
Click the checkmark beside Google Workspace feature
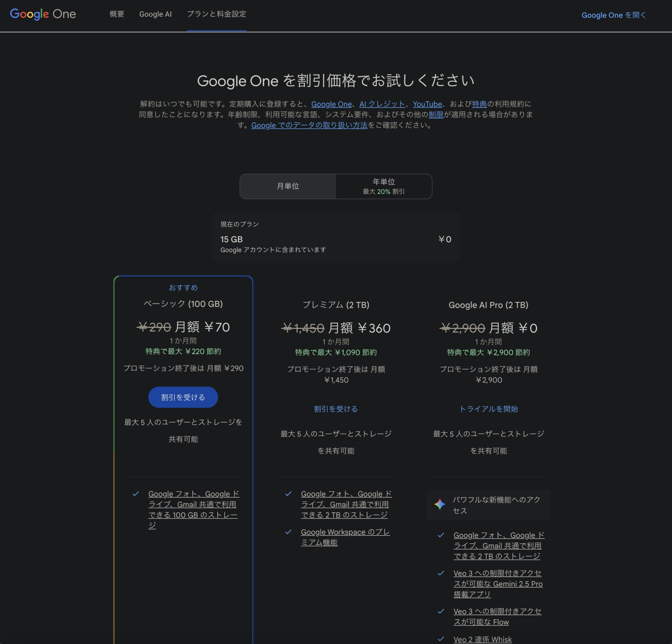click(x=288, y=532)
